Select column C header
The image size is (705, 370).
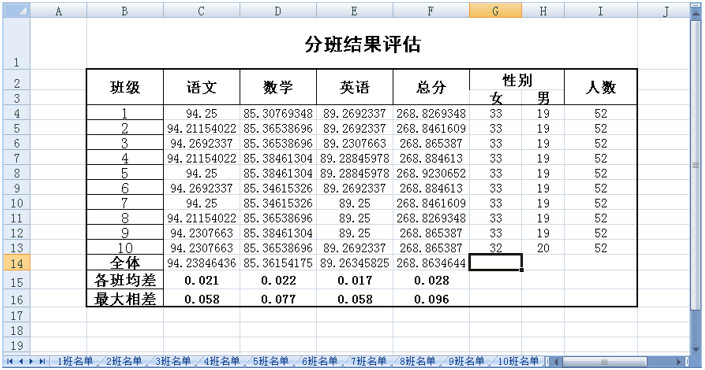click(x=201, y=11)
